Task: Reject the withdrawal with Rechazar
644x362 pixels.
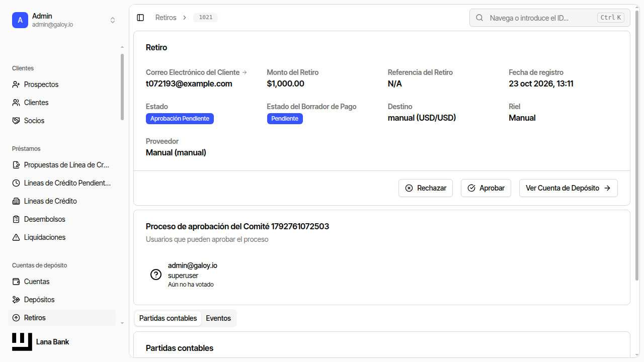Action: coord(426,188)
